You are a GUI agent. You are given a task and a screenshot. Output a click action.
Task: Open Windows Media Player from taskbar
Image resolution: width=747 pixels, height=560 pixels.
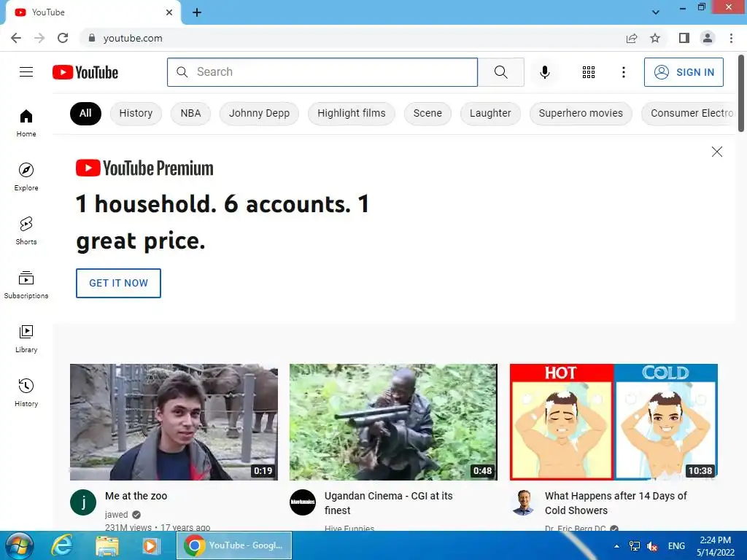(151, 545)
